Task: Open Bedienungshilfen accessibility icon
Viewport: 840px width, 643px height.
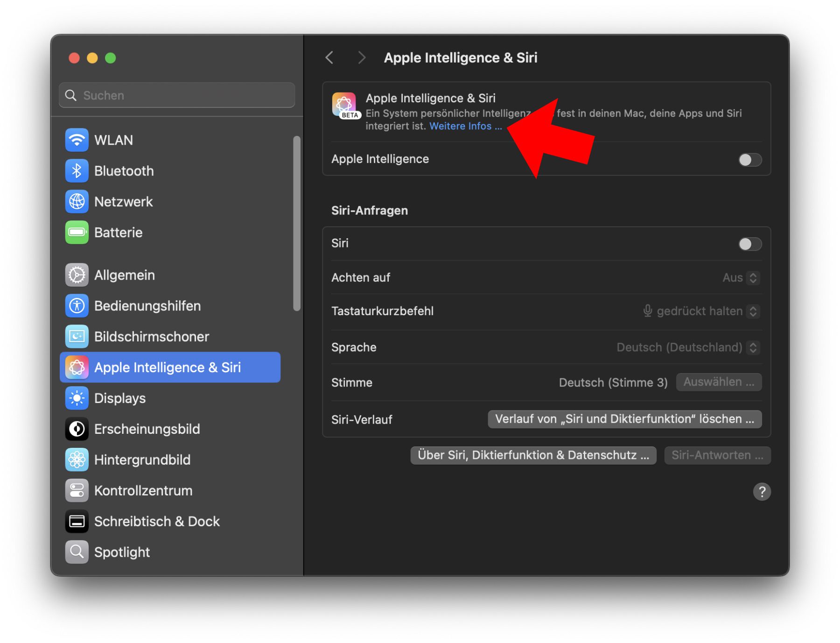Action: click(77, 306)
